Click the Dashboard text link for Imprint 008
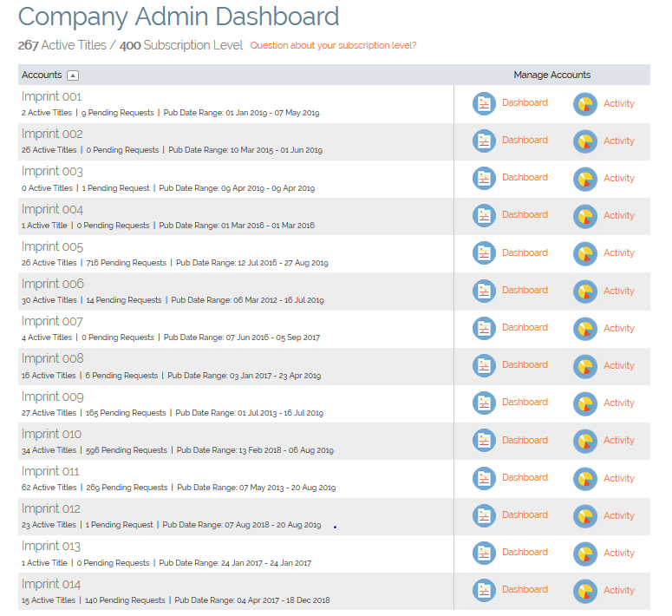 click(x=525, y=364)
